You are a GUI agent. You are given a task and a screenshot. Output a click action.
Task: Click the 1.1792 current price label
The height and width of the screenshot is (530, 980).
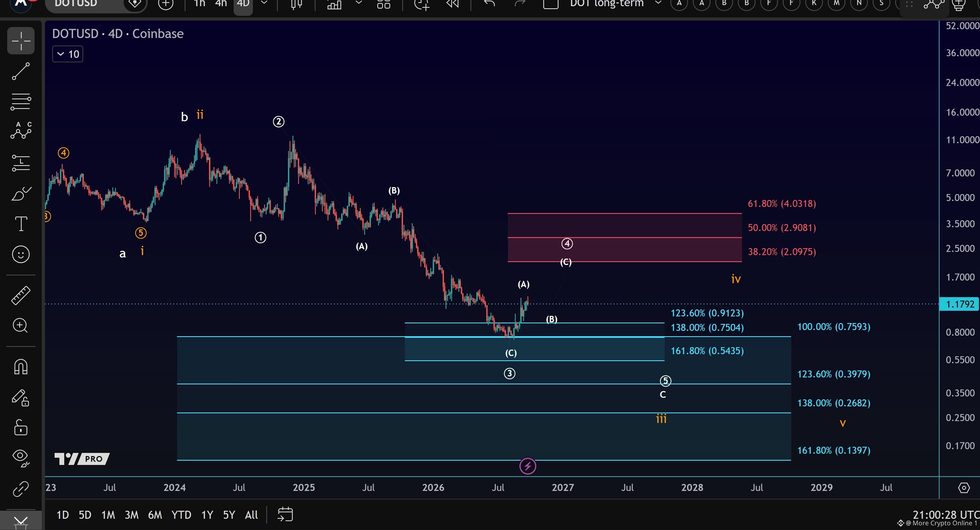(959, 304)
